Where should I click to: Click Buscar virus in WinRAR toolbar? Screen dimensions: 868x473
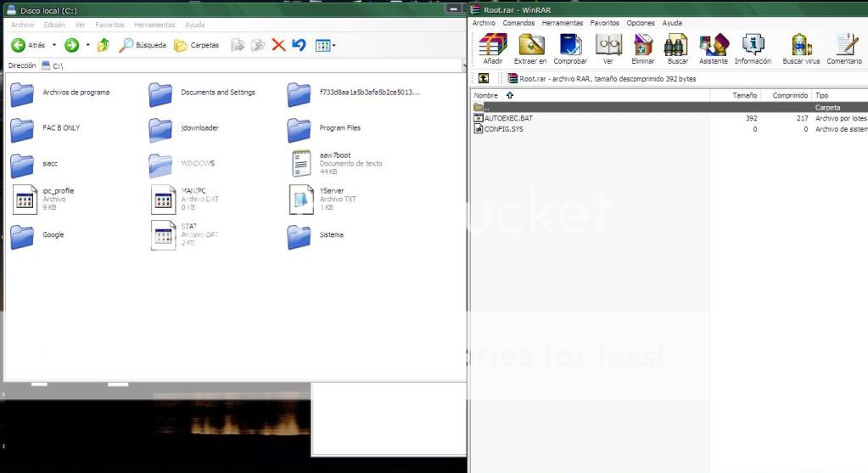click(801, 48)
